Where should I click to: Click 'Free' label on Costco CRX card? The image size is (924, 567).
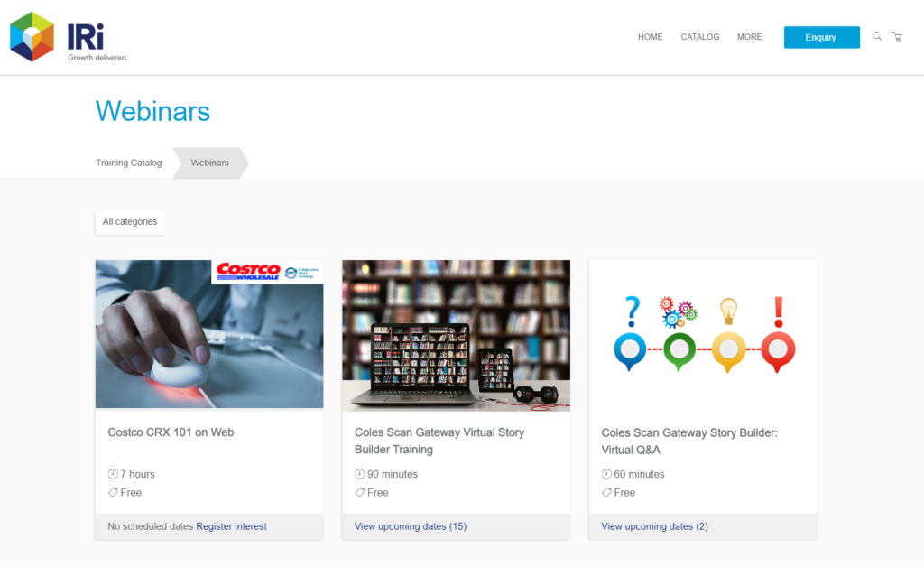point(131,492)
